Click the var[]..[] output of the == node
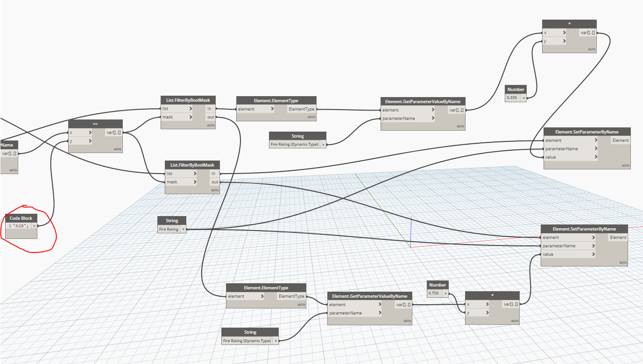Screen dimensions: 643x364 (113, 133)
